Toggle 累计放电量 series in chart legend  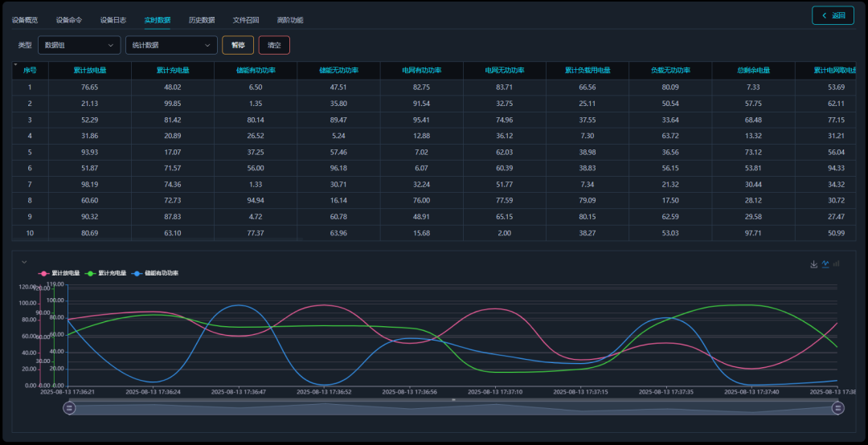(x=59, y=273)
